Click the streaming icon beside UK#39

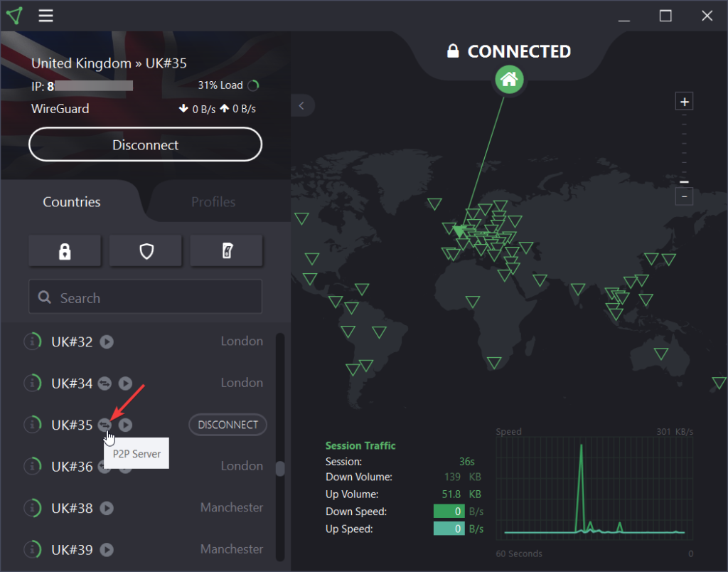coord(106,550)
